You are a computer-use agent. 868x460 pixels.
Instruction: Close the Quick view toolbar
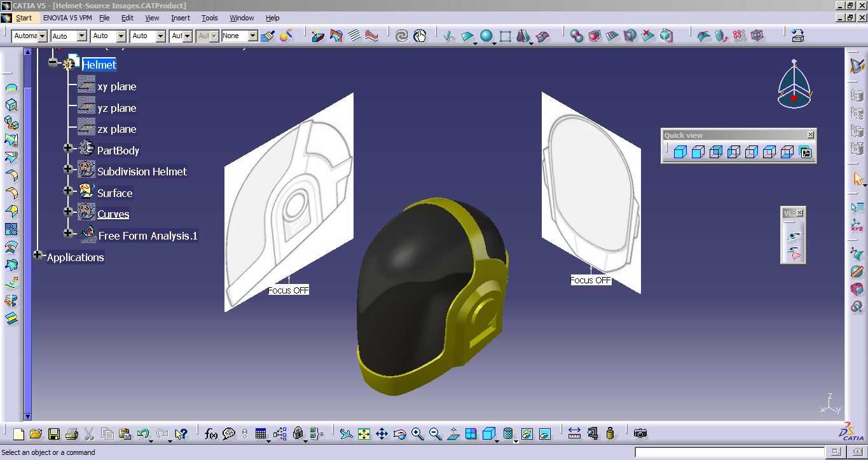[811, 135]
